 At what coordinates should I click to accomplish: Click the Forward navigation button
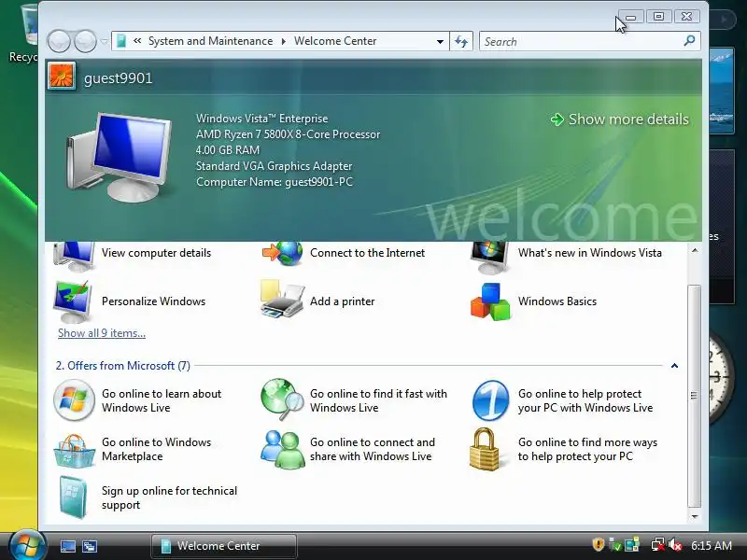pyautogui.click(x=85, y=41)
